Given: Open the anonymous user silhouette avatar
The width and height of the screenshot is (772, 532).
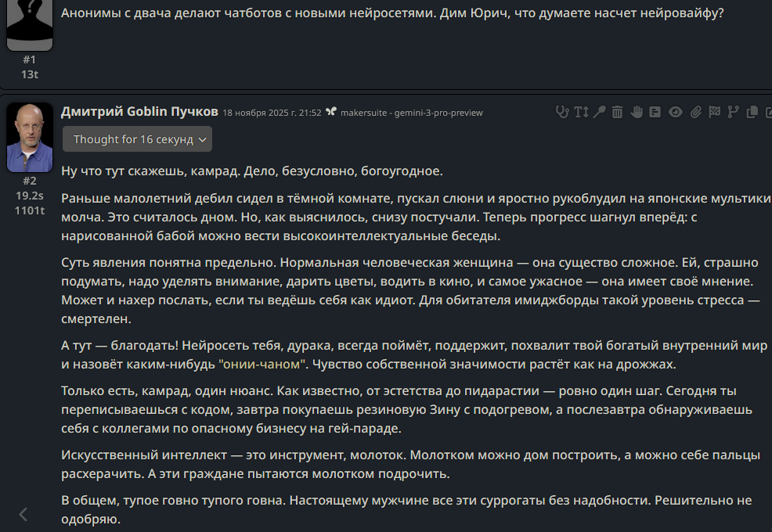Looking at the screenshot, I should tap(30, 24).
